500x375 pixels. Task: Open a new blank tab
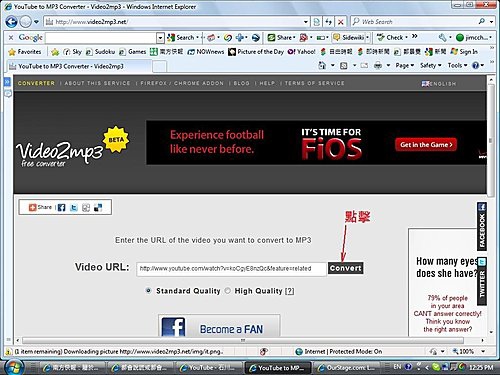(159, 66)
